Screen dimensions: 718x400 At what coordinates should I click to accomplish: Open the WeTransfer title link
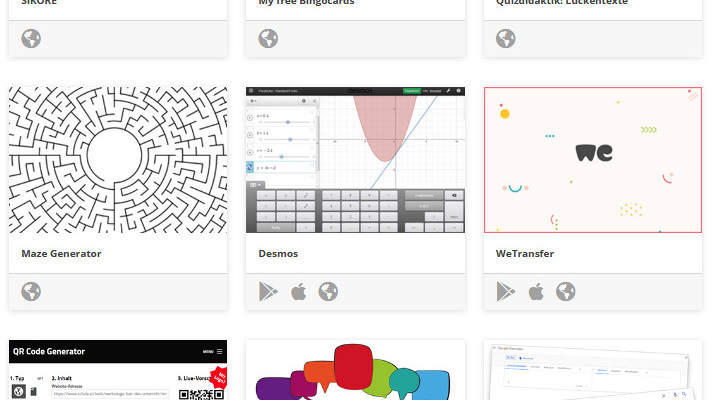pyautogui.click(x=525, y=254)
